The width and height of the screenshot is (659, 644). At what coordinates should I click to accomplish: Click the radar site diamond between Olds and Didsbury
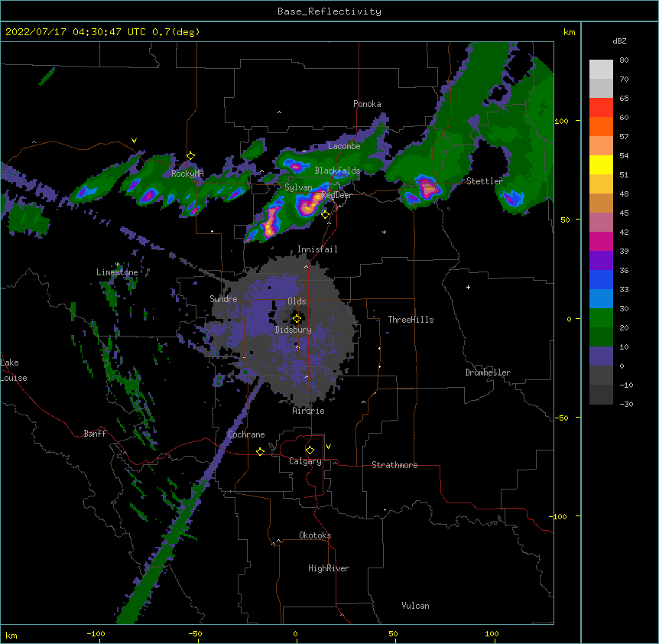[x=297, y=319]
